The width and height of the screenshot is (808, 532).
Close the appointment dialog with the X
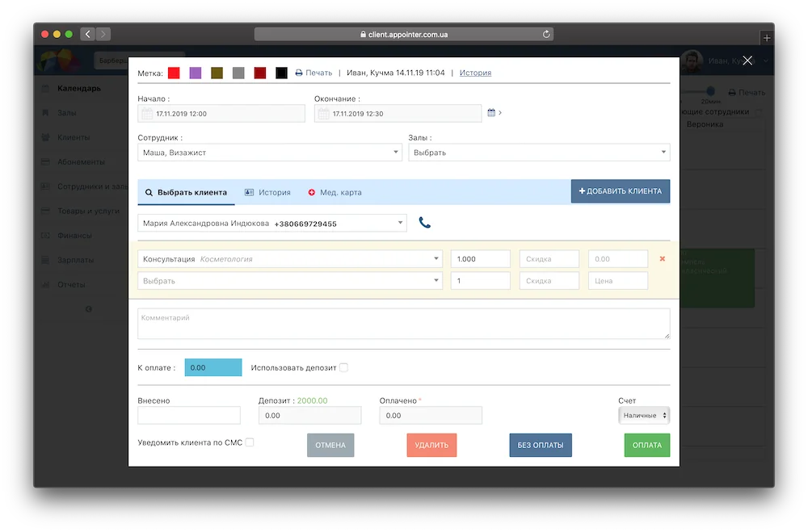(747, 61)
